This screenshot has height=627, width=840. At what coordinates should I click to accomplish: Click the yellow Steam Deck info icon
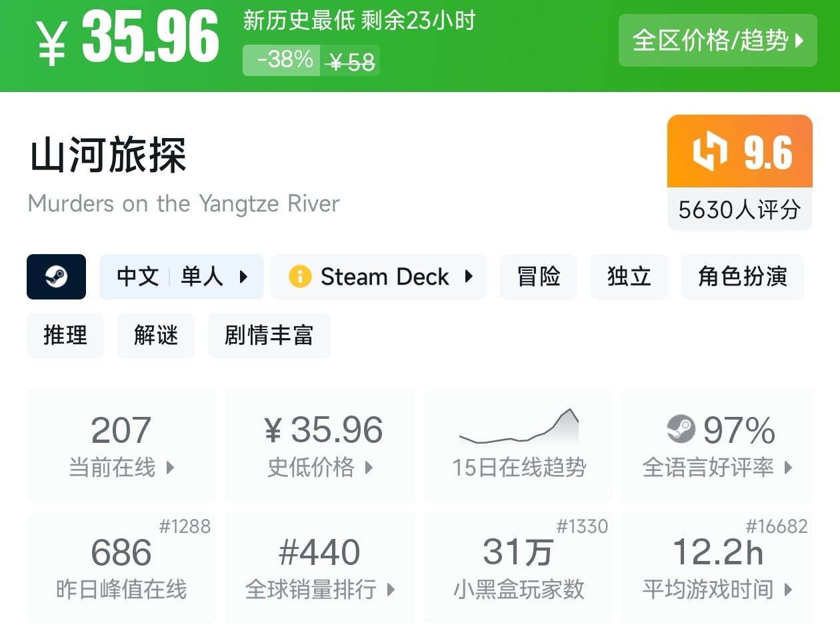[300, 277]
